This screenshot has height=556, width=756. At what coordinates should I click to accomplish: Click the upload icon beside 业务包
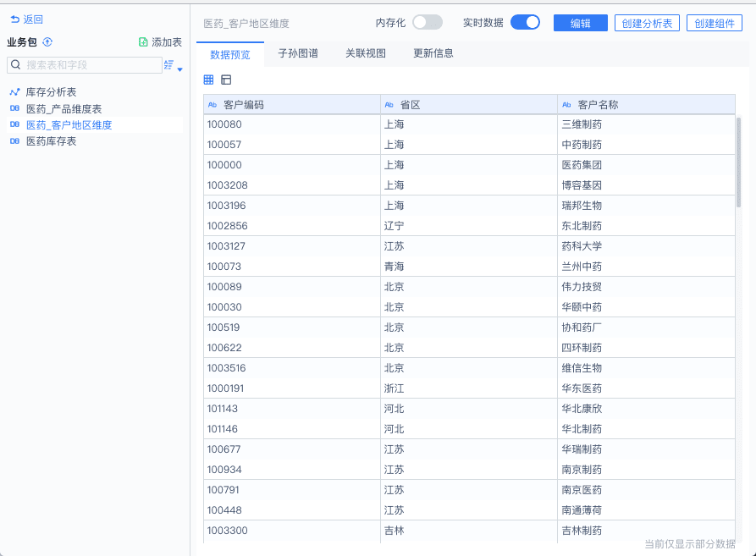[47, 42]
